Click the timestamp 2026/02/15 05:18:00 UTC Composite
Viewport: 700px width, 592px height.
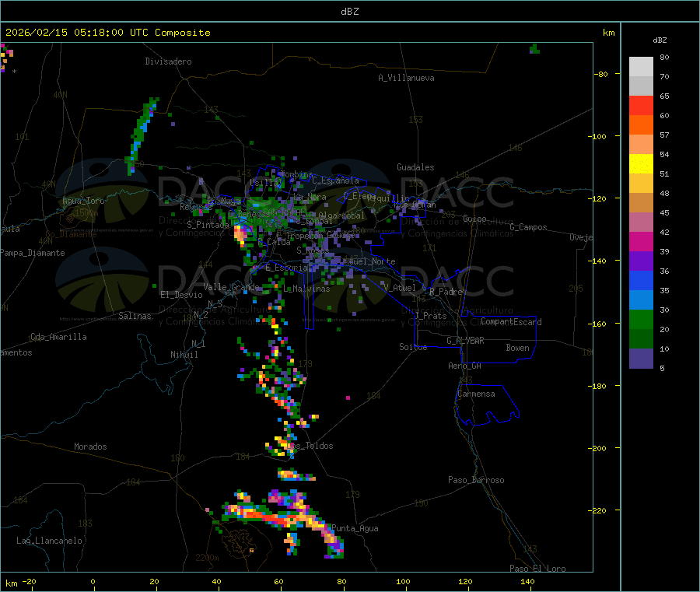pyautogui.click(x=107, y=33)
